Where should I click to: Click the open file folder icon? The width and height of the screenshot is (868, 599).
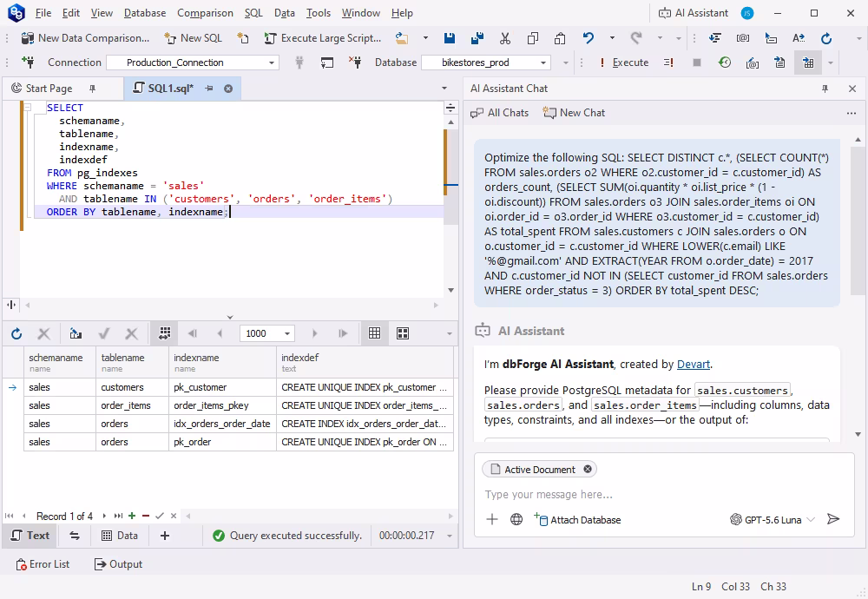[x=402, y=38]
